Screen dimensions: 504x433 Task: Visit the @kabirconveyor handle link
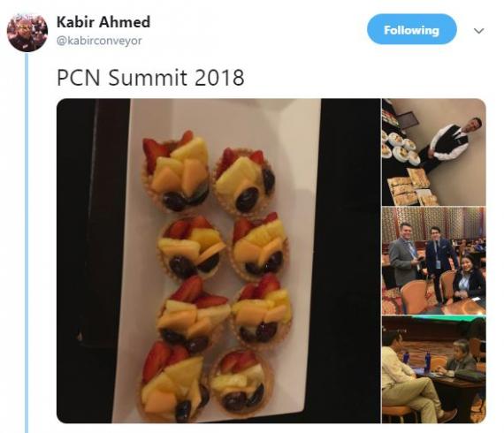click(x=99, y=41)
